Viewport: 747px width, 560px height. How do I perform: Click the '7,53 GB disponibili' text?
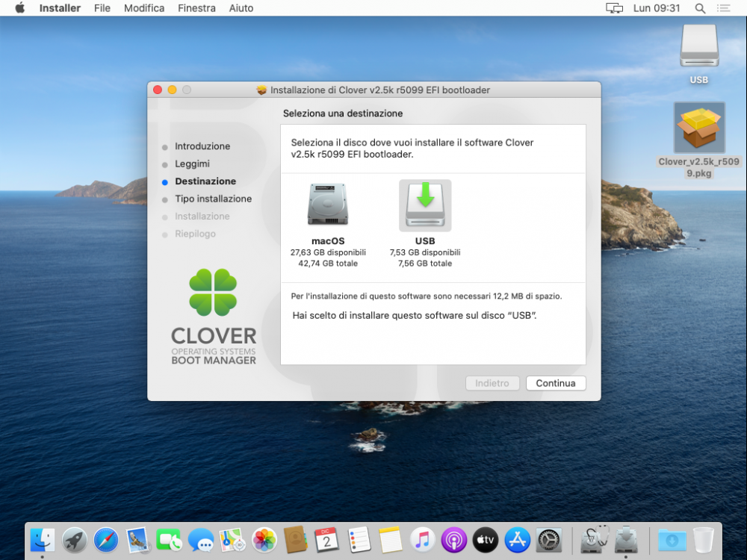coord(425,252)
